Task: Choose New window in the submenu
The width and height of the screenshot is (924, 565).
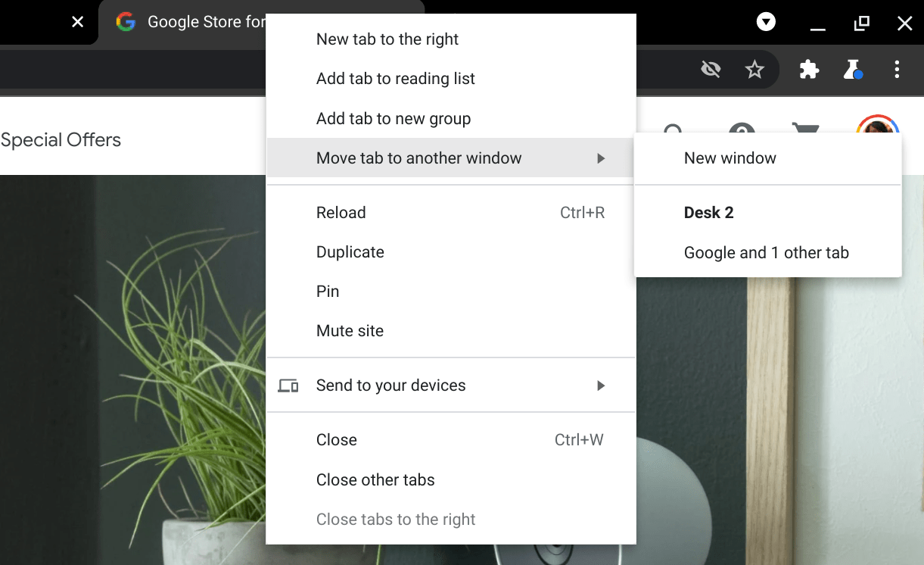Action: (x=768, y=158)
